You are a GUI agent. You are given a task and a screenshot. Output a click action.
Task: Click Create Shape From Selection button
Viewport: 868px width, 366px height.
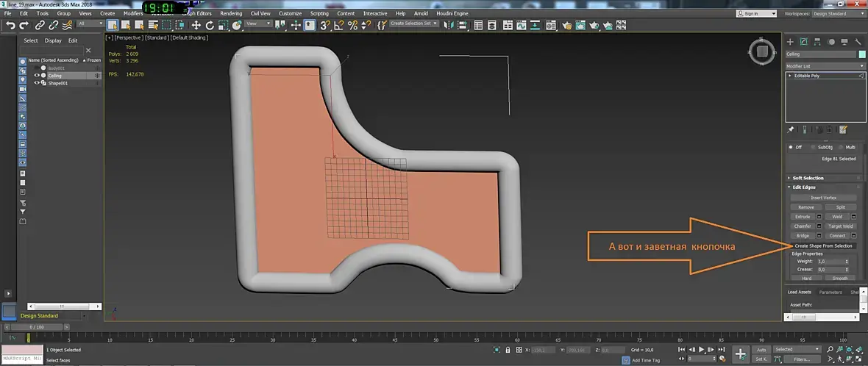point(823,245)
